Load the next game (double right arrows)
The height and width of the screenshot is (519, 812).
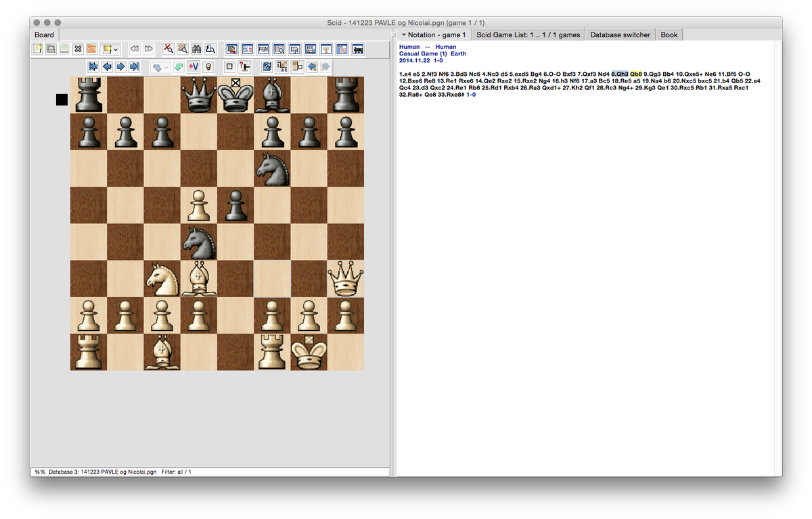pyautogui.click(x=149, y=49)
